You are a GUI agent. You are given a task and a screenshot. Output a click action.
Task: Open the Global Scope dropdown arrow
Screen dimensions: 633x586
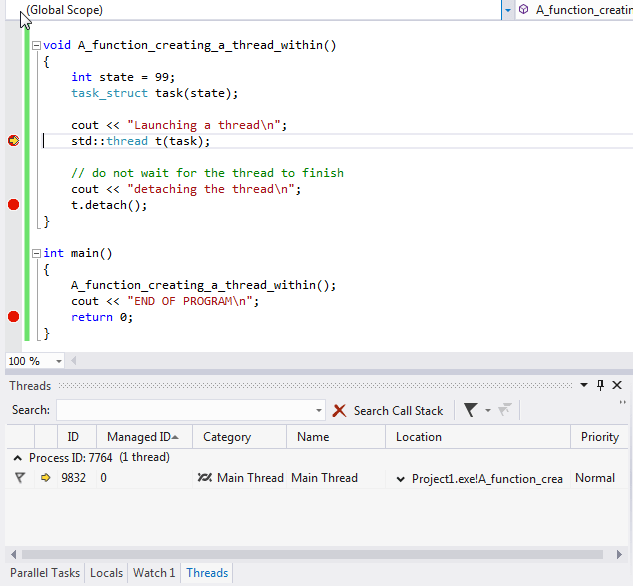508,10
